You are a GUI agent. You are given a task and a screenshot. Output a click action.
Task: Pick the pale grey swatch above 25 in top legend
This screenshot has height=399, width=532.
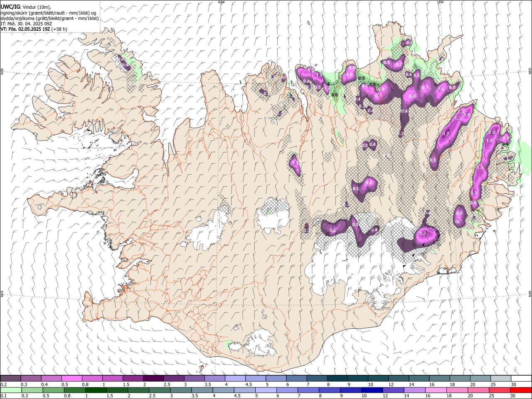(x=501, y=378)
